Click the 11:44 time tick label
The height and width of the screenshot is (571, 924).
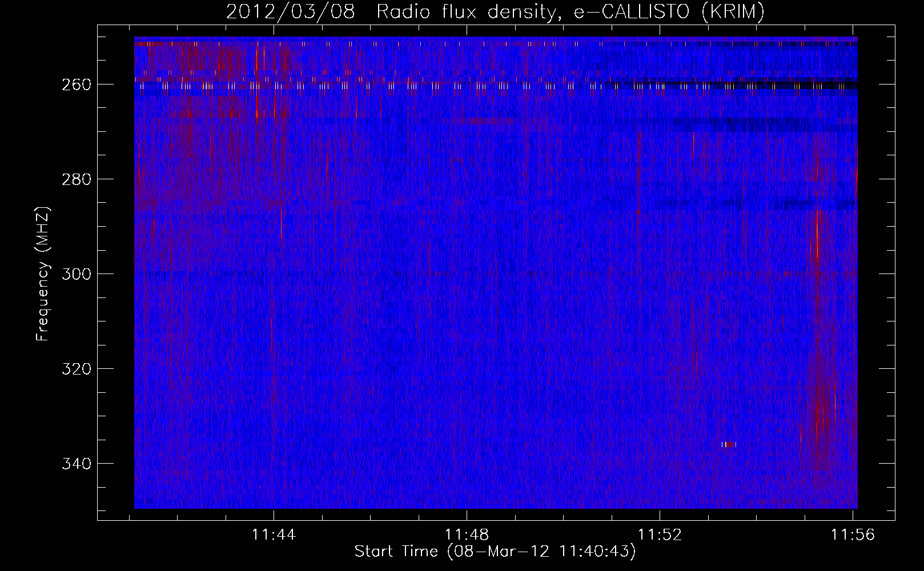click(274, 534)
